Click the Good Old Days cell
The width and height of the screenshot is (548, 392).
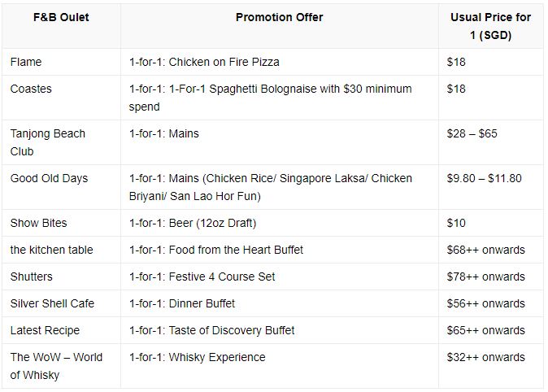coord(49,178)
